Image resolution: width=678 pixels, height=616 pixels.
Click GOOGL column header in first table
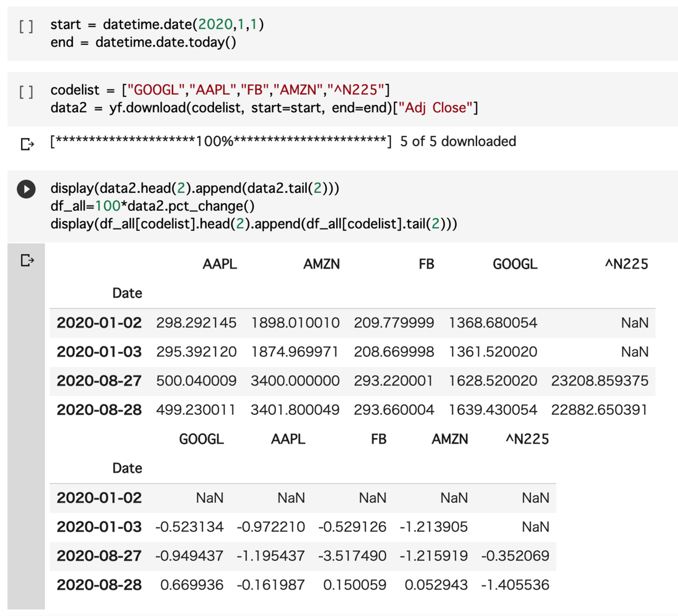(x=515, y=264)
